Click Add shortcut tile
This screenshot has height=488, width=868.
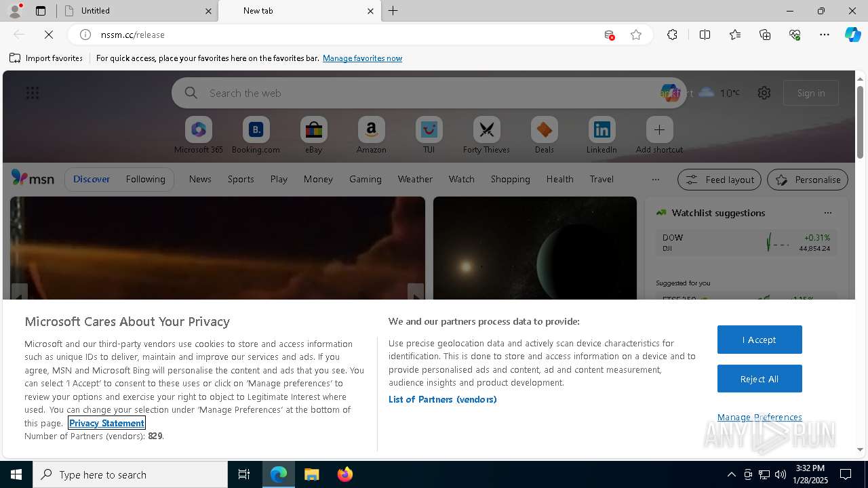point(659,136)
